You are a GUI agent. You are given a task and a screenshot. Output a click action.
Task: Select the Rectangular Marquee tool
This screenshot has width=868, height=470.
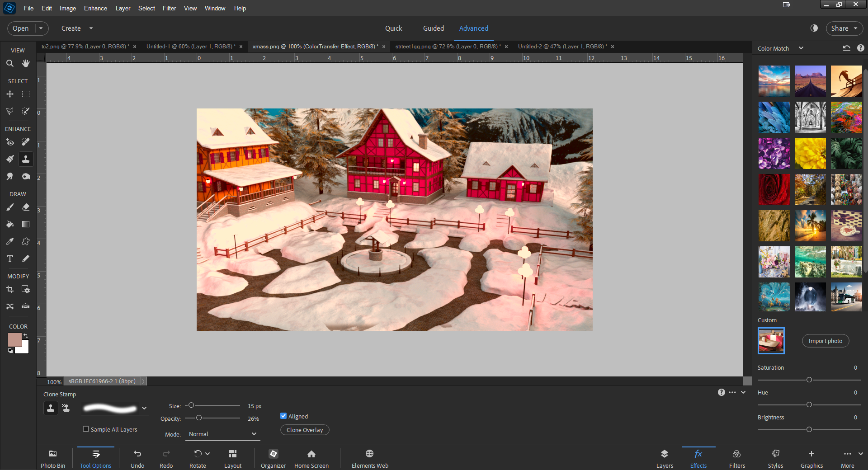pos(26,94)
